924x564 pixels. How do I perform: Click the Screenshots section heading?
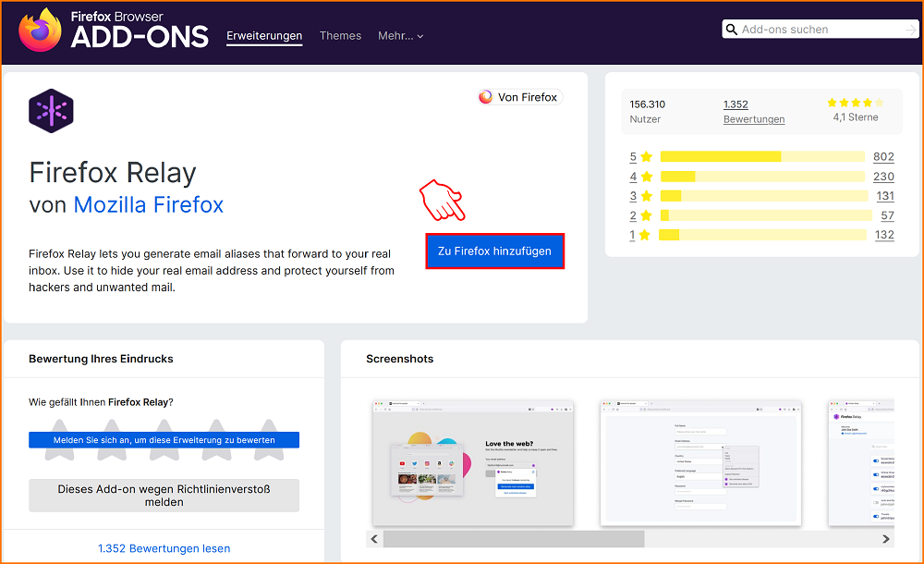click(x=399, y=359)
